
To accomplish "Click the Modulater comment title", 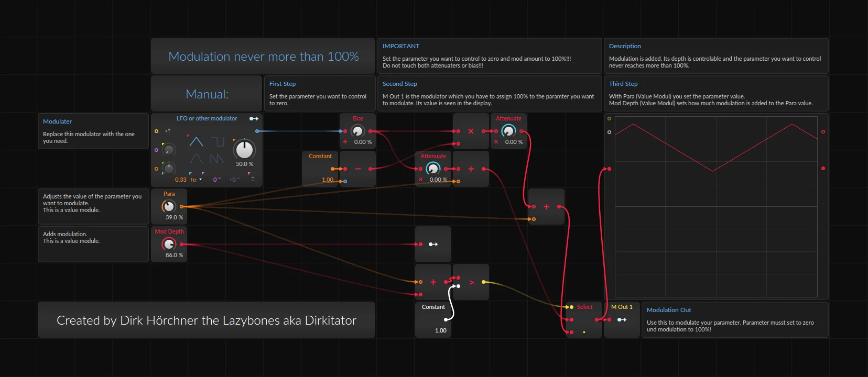I will (57, 121).
